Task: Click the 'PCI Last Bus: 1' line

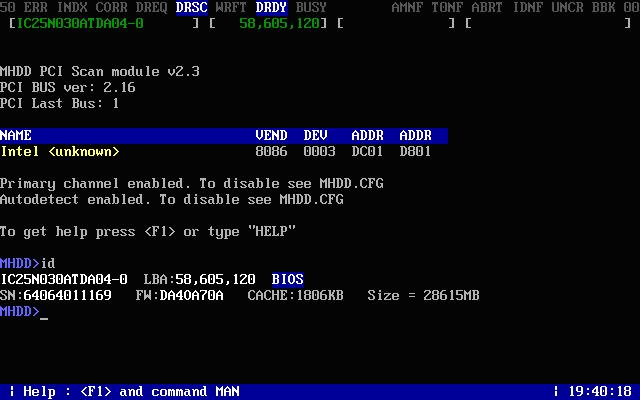Action: pyautogui.click(x=60, y=103)
